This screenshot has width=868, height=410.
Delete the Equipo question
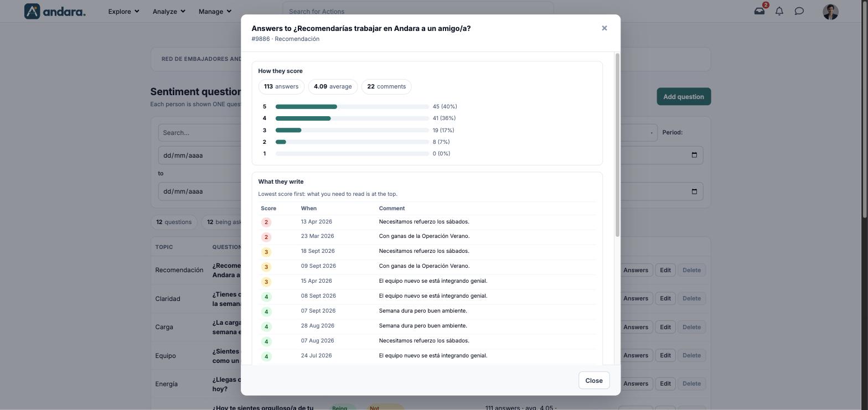tap(691, 355)
